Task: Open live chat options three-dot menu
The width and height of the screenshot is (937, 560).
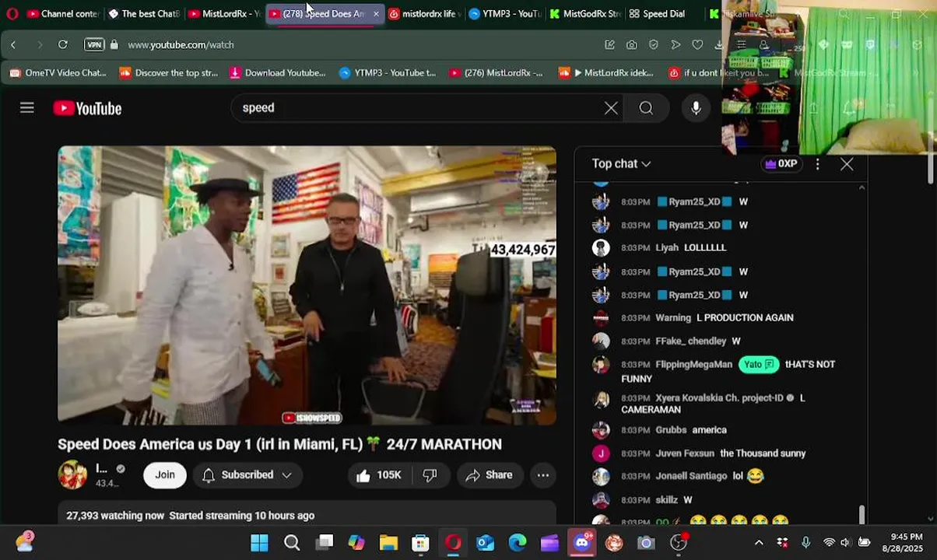Action: click(x=817, y=164)
